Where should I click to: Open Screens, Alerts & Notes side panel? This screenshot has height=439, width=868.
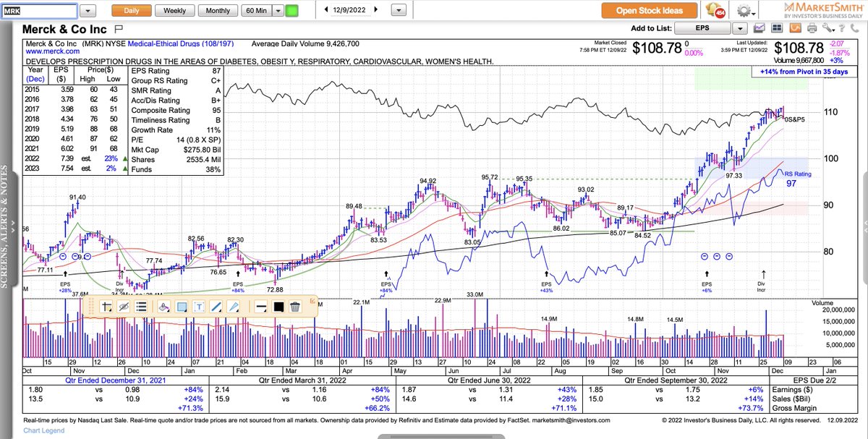pos(9,227)
